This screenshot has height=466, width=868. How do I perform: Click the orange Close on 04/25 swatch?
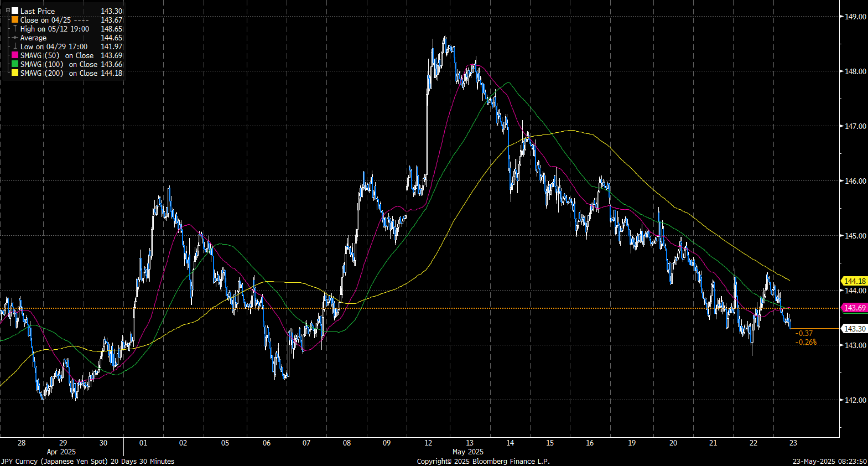tap(15, 19)
